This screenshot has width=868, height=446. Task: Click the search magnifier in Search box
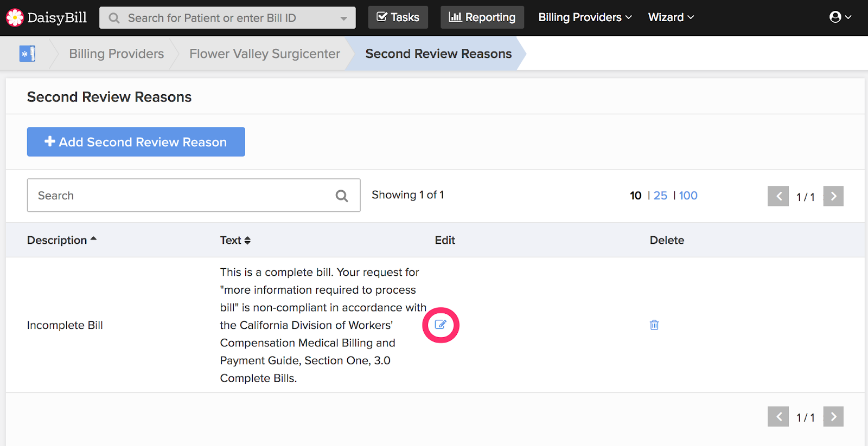pos(342,196)
